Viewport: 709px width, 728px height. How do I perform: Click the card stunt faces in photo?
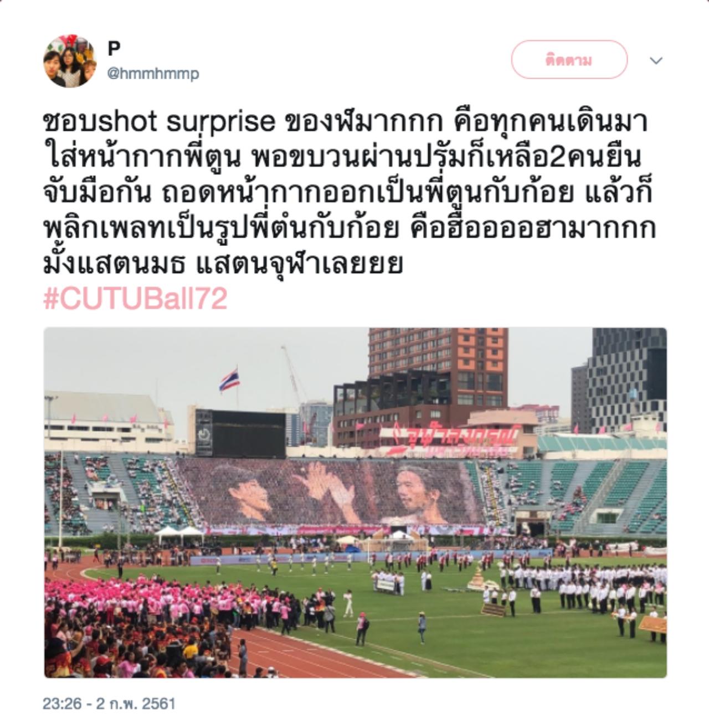tap(332, 492)
